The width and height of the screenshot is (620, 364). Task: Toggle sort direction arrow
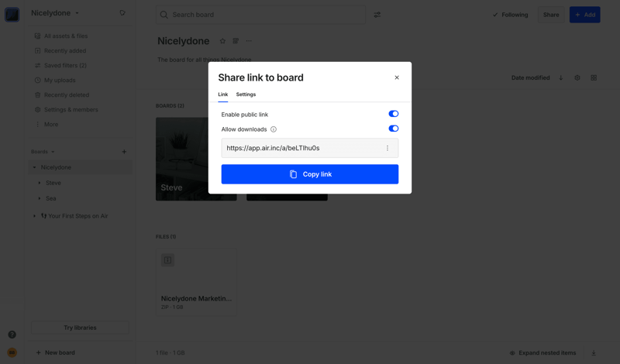[x=560, y=78]
